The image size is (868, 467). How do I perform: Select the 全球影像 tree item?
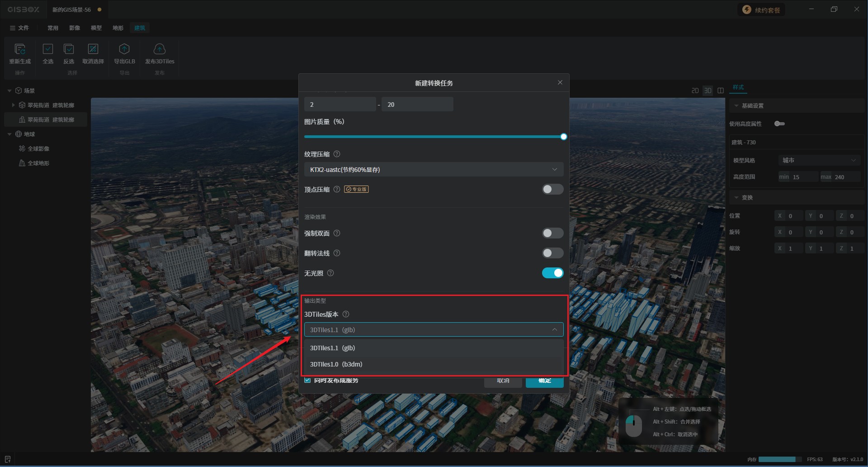[38, 149]
